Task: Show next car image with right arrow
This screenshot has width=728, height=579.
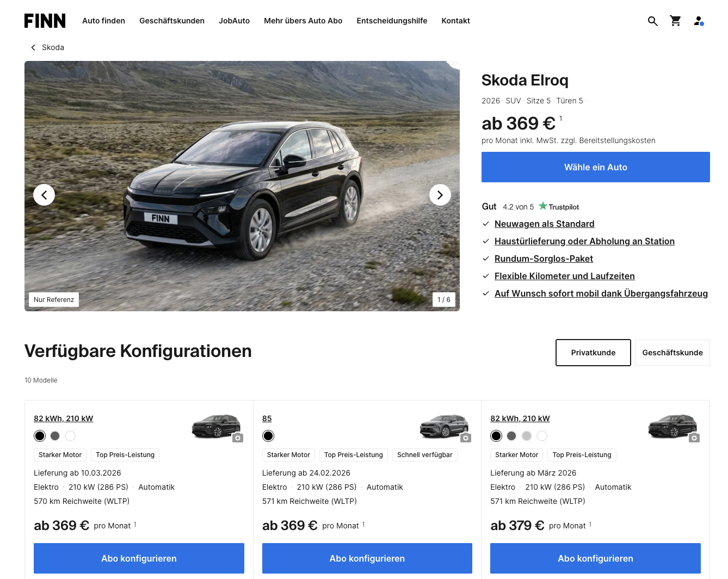Action: coord(440,195)
